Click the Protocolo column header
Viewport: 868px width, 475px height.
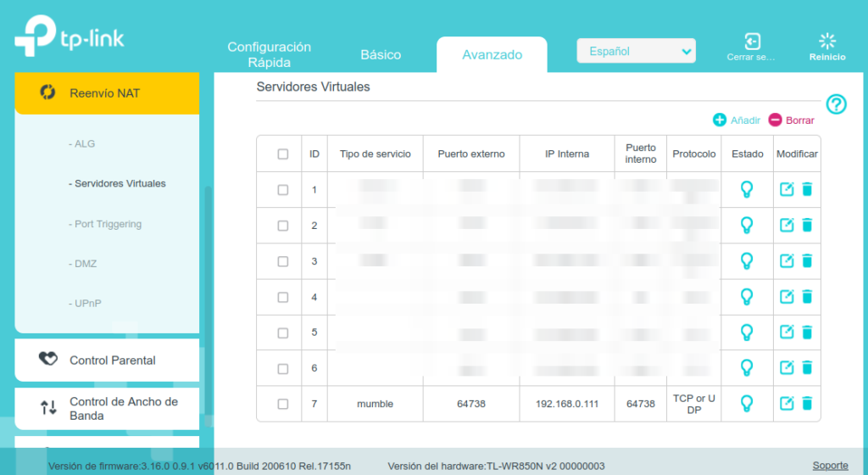pos(694,154)
